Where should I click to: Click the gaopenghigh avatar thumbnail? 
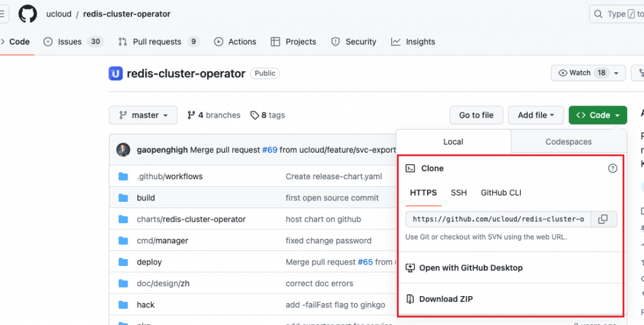tap(123, 150)
